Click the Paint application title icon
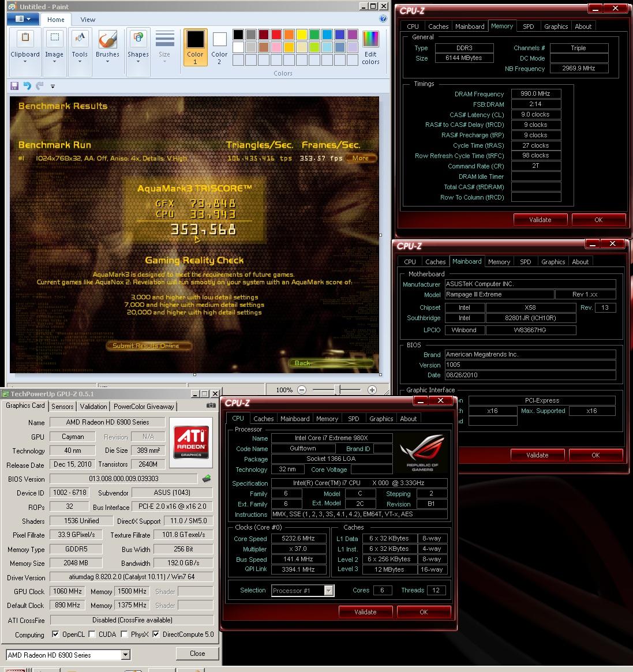 click(x=12, y=6)
